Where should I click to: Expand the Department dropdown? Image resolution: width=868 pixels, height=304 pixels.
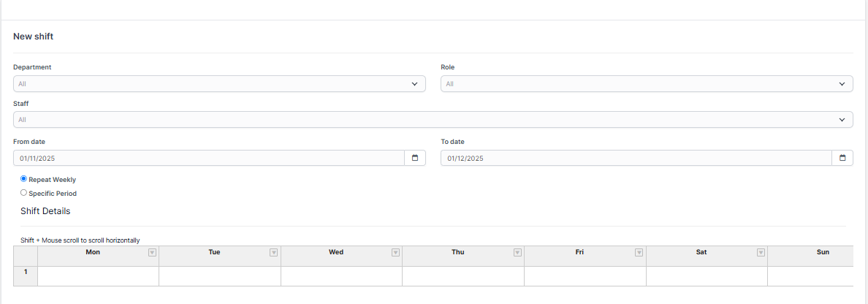point(219,84)
